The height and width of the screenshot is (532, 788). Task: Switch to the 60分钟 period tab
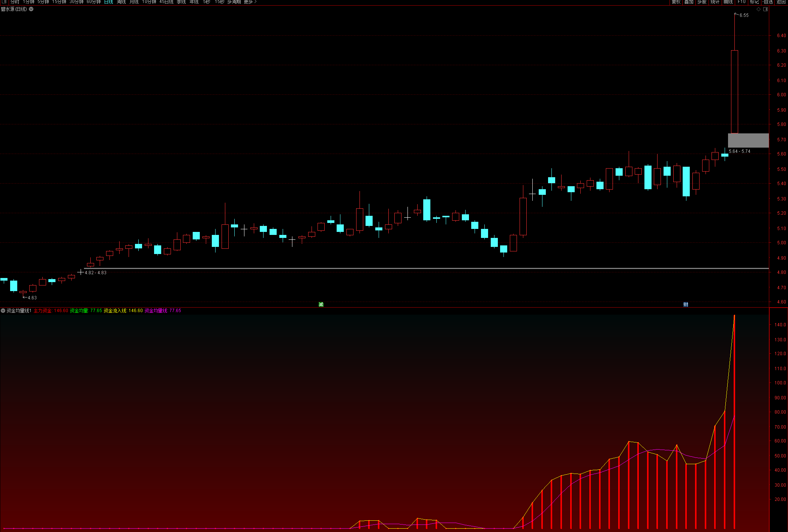[94, 2]
